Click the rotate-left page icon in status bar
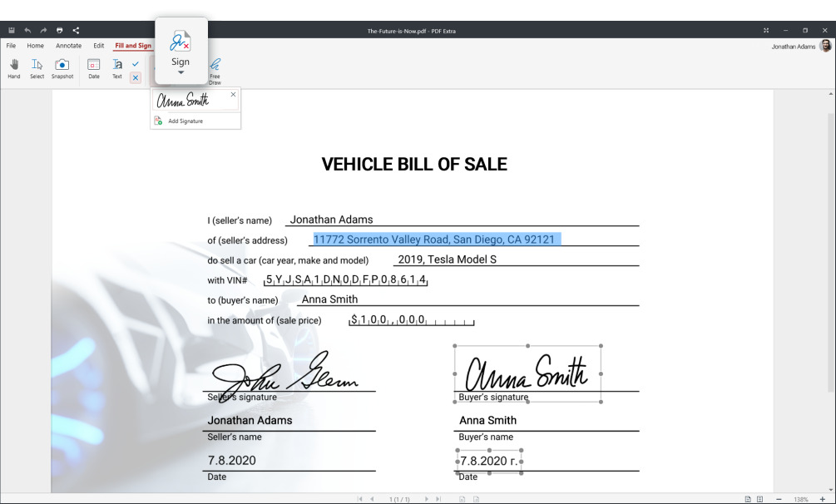 pyautogui.click(x=463, y=499)
